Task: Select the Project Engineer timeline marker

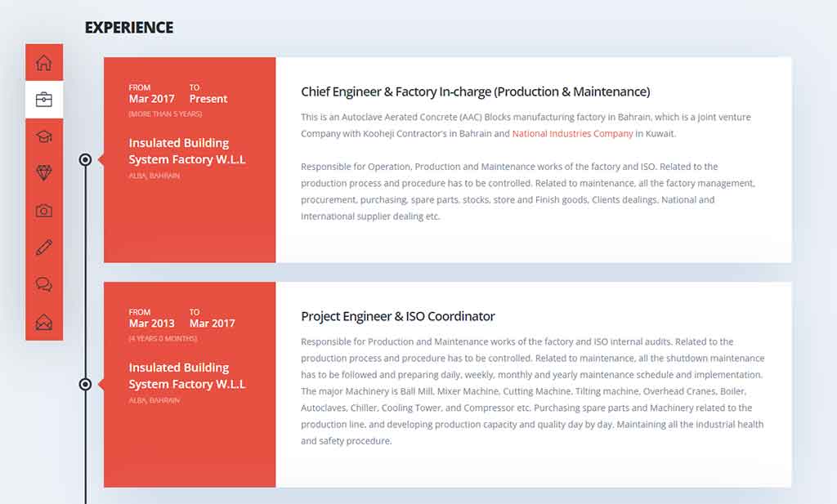Action: tap(85, 384)
